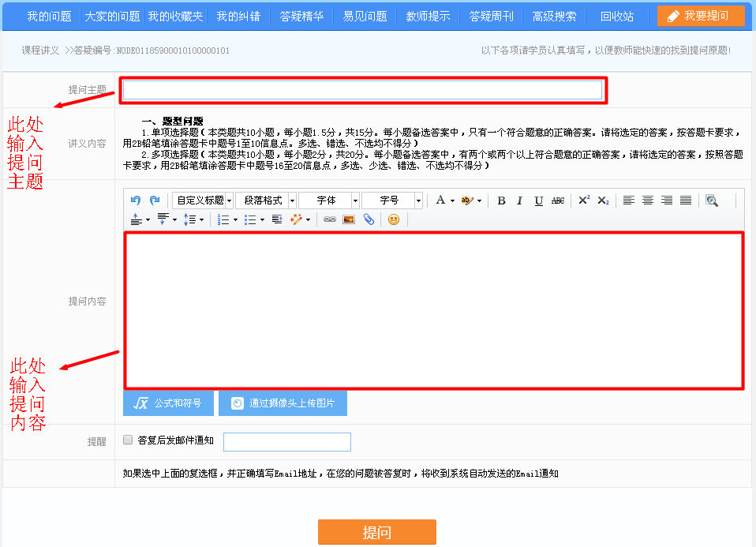Open the 回收站 menu item
The height and width of the screenshot is (547, 756).
[x=616, y=15]
